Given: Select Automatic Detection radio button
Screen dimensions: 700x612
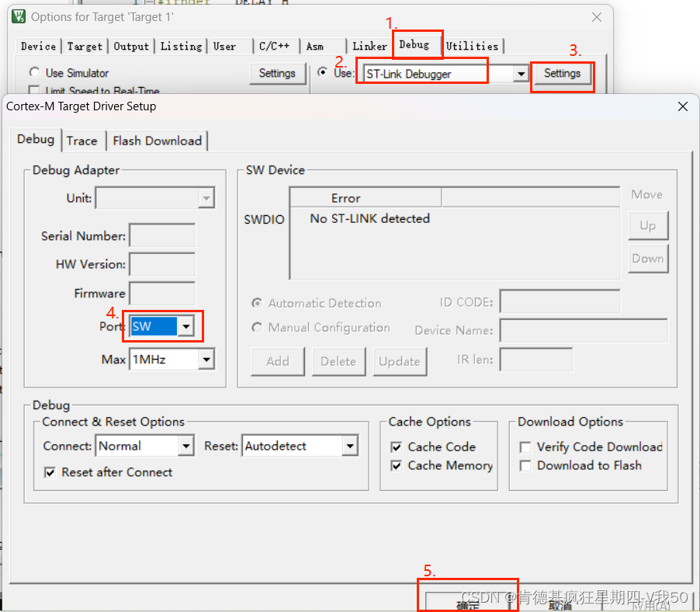Looking at the screenshot, I should click(257, 303).
